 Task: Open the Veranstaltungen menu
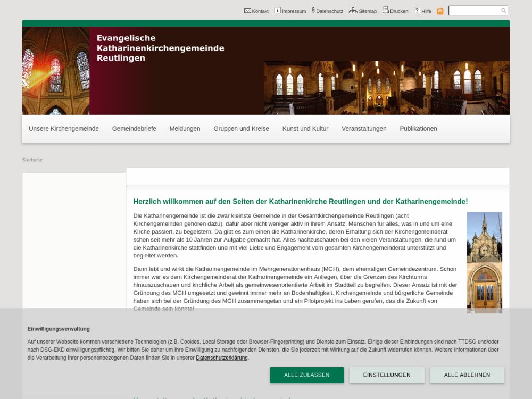point(364,129)
